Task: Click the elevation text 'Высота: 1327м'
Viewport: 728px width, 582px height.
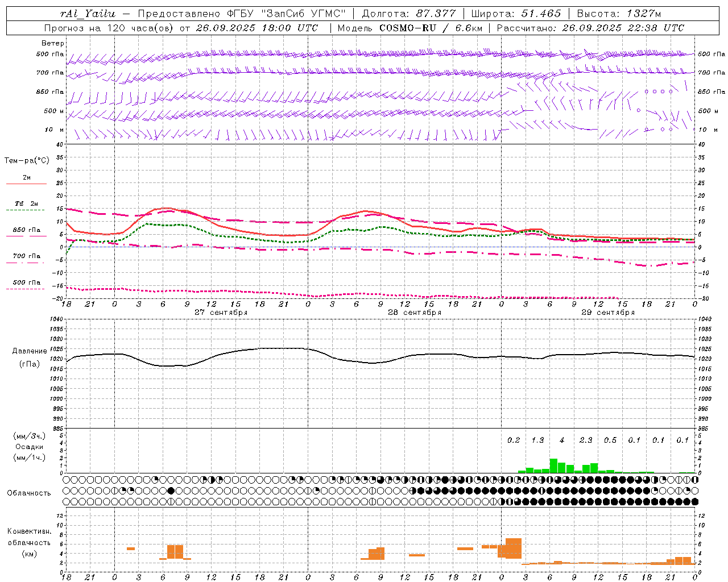Action: (619, 14)
